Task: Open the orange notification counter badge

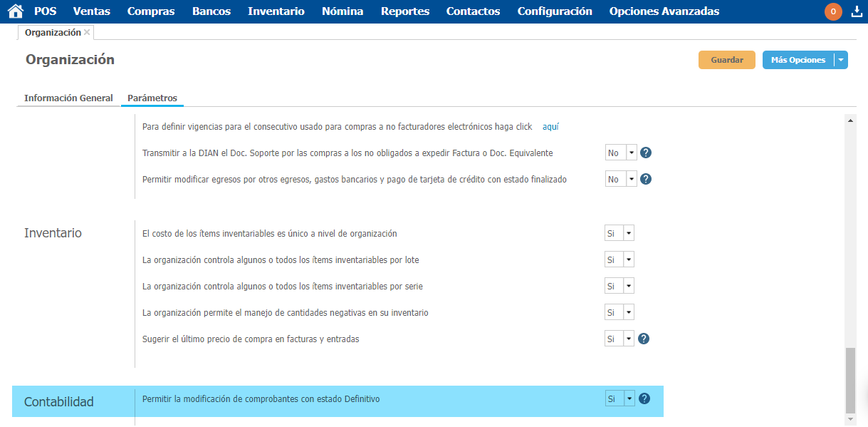Action: pyautogui.click(x=833, y=11)
